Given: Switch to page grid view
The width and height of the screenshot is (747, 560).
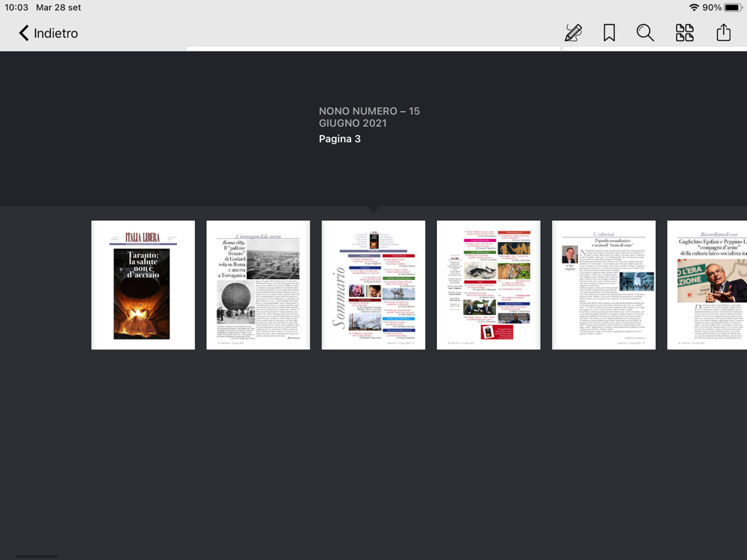Looking at the screenshot, I should coord(684,33).
